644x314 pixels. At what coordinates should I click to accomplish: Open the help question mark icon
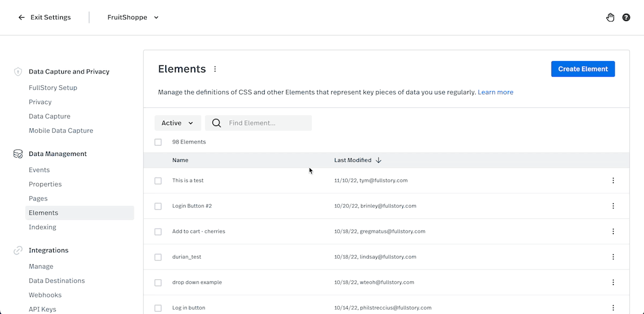pos(626,18)
